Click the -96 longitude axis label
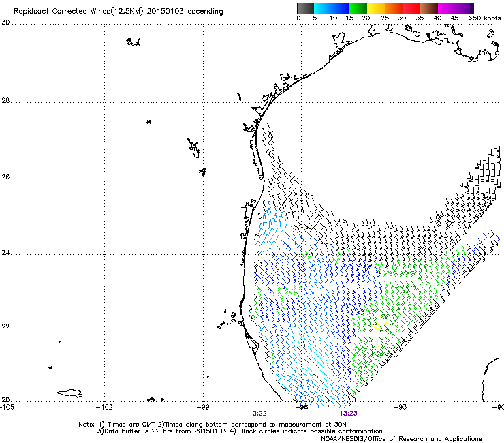The width and height of the screenshot is (504, 443). [301, 407]
